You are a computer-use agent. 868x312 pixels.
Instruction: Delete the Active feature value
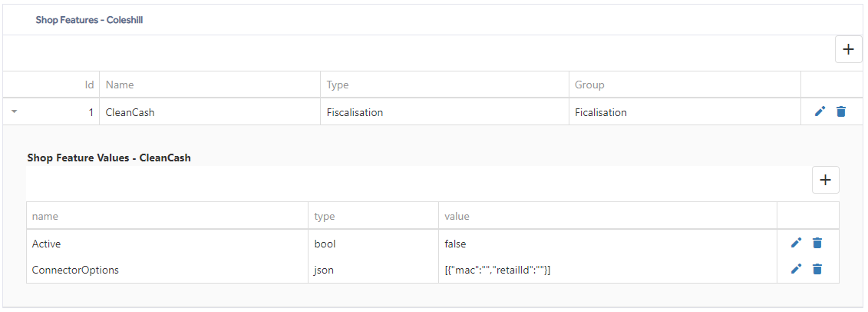click(x=817, y=243)
